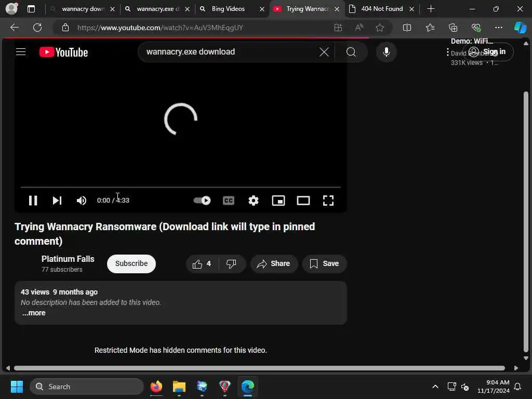
Task: Sign in to YouTube
Action: click(x=488, y=52)
